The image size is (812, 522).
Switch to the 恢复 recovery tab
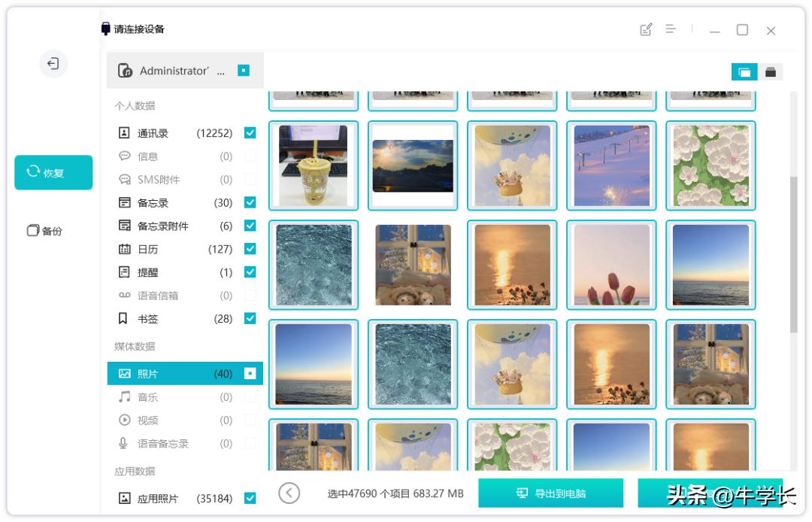coord(53,172)
